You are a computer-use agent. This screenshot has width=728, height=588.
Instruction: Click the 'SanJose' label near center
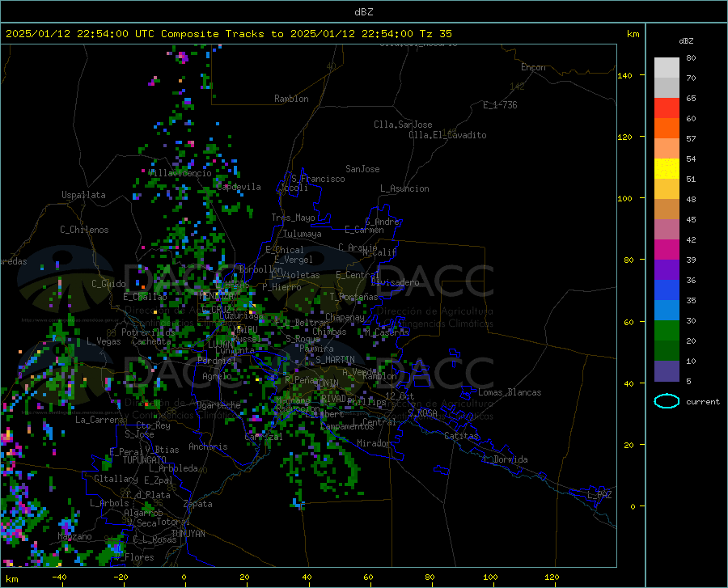362,169
